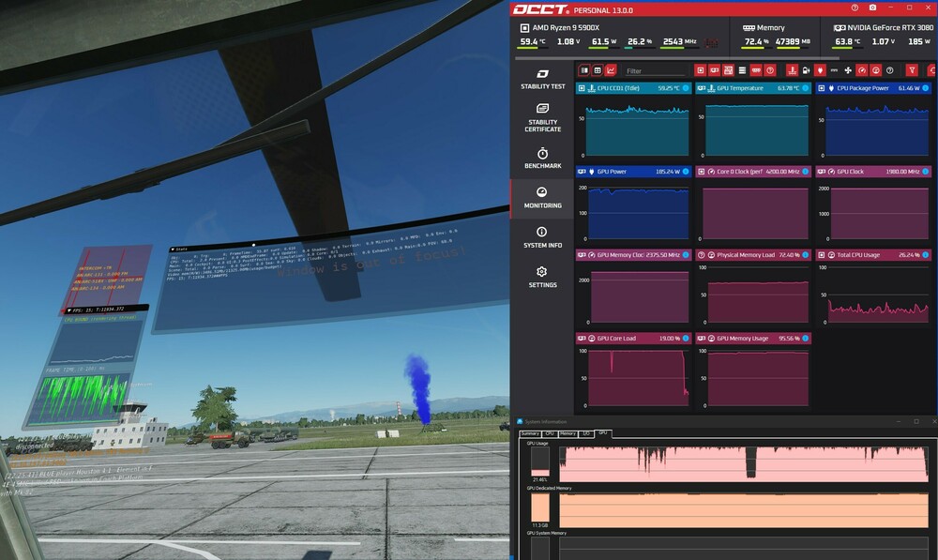This screenshot has height=560, width=938.
Task: Open info for GPU Memory Usage graph
Action: pos(805,339)
